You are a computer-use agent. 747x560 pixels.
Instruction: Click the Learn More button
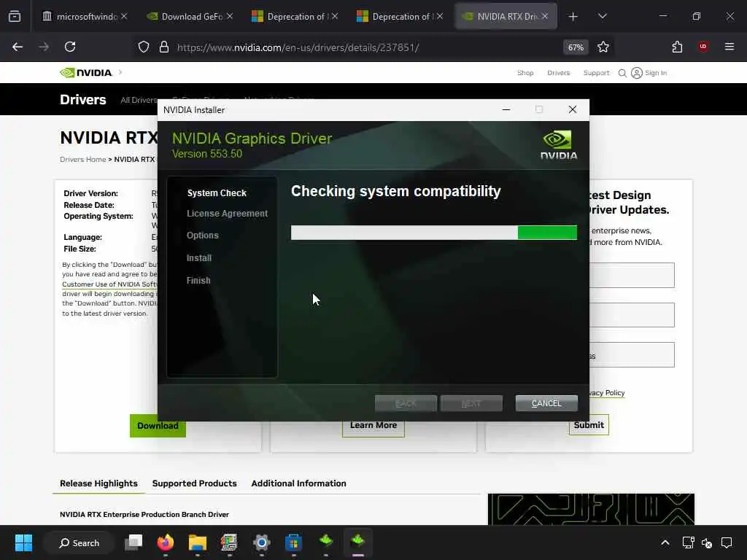(373, 425)
